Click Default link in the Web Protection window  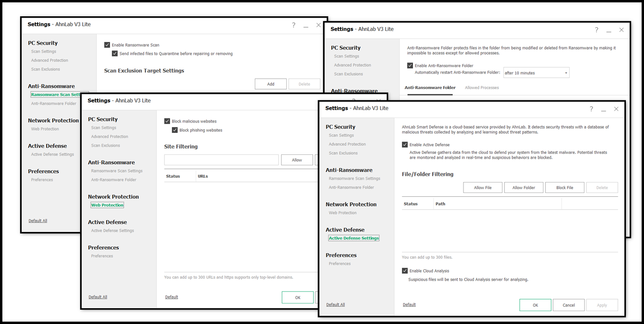[171, 297]
